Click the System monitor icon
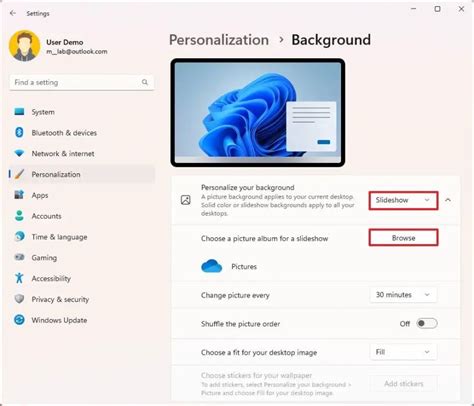 tap(19, 112)
